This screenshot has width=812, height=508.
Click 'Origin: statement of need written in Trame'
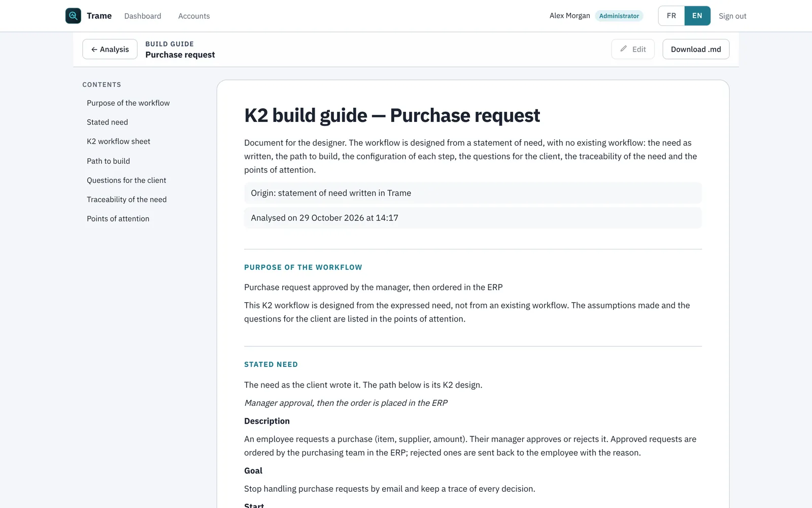click(473, 193)
